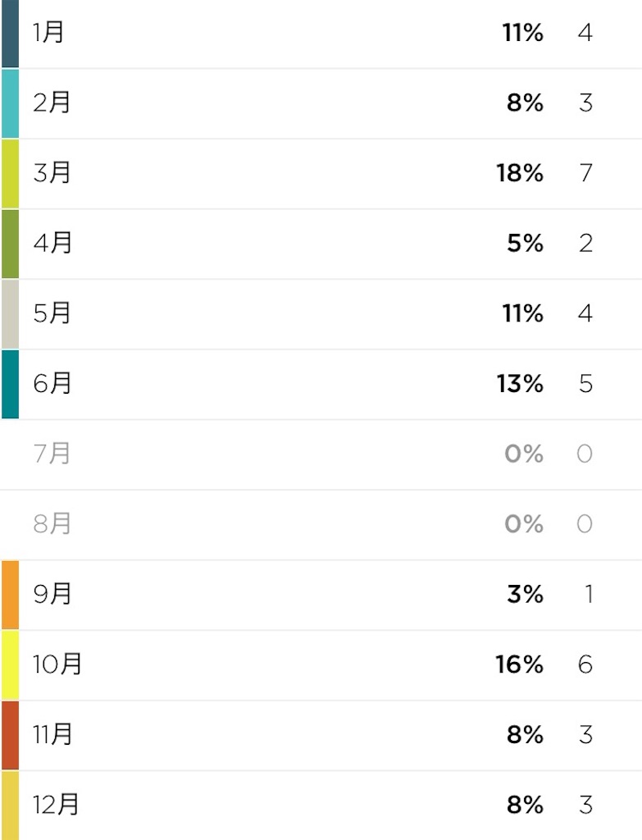The image size is (642, 840).
Task: Select the count 7 in 3月 row
Action: (x=585, y=172)
